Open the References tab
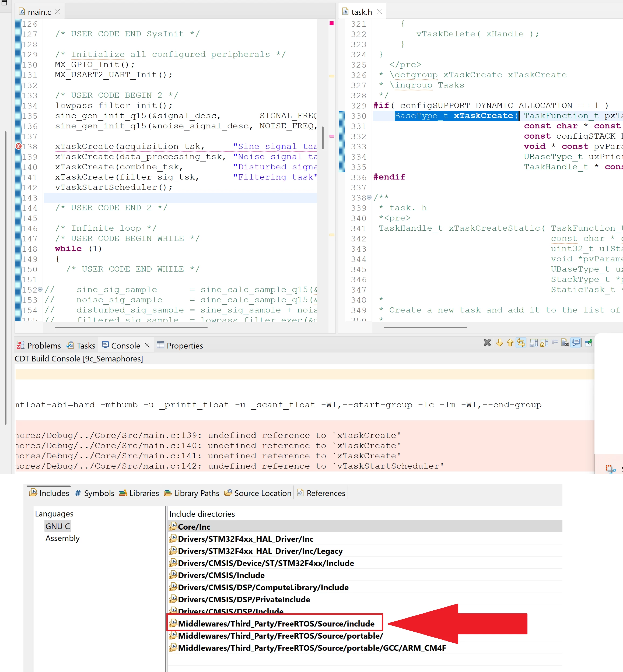Image resolution: width=623 pixels, height=672 pixels. click(x=321, y=493)
